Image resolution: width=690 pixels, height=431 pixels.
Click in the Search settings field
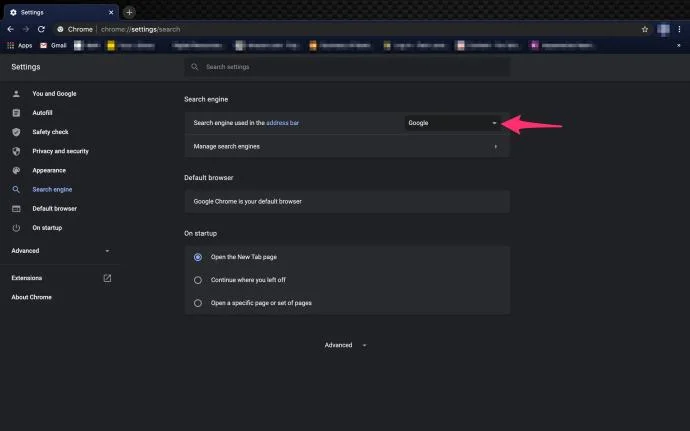[x=347, y=67]
